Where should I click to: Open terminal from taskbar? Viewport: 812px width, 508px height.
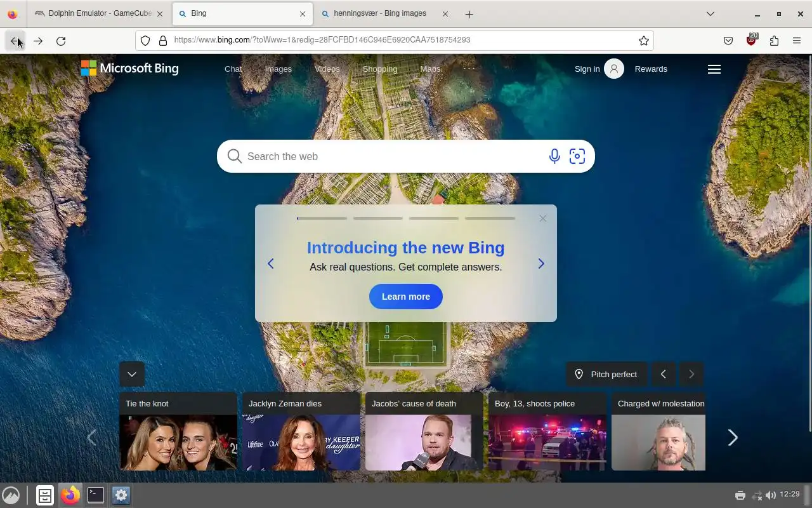click(x=96, y=495)
